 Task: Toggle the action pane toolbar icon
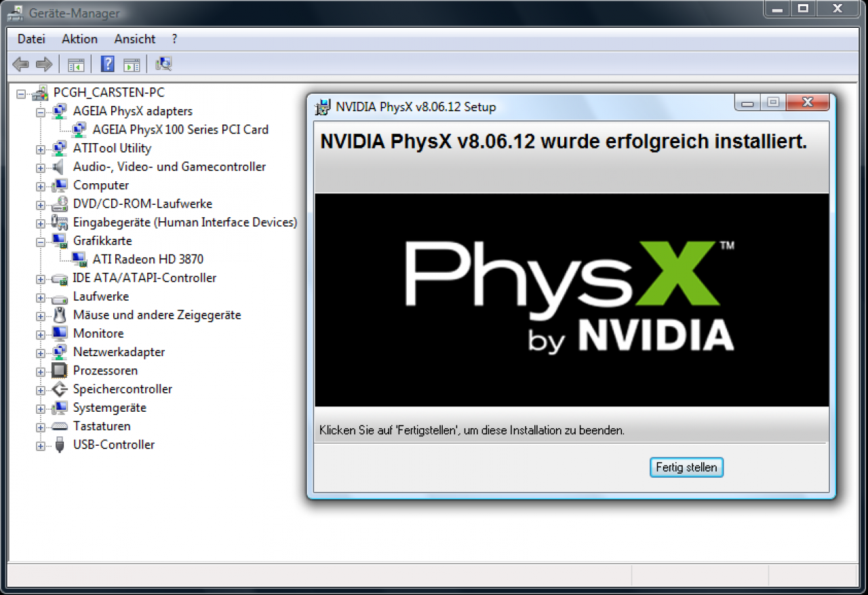coord(132,64)
